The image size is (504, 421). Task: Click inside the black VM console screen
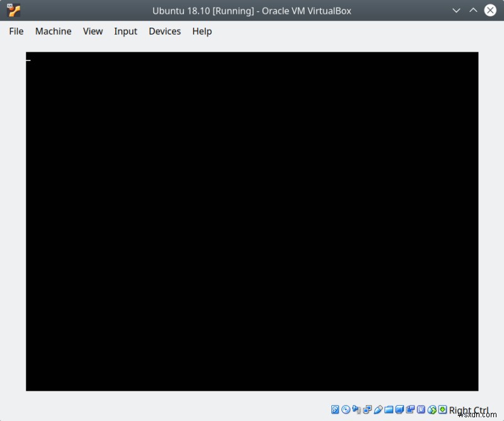252,220
